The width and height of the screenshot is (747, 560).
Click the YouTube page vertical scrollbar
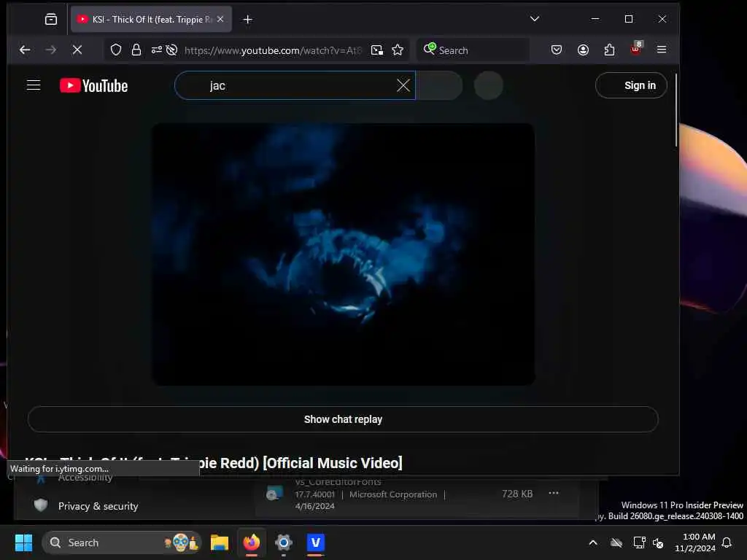tap(676, 111)
